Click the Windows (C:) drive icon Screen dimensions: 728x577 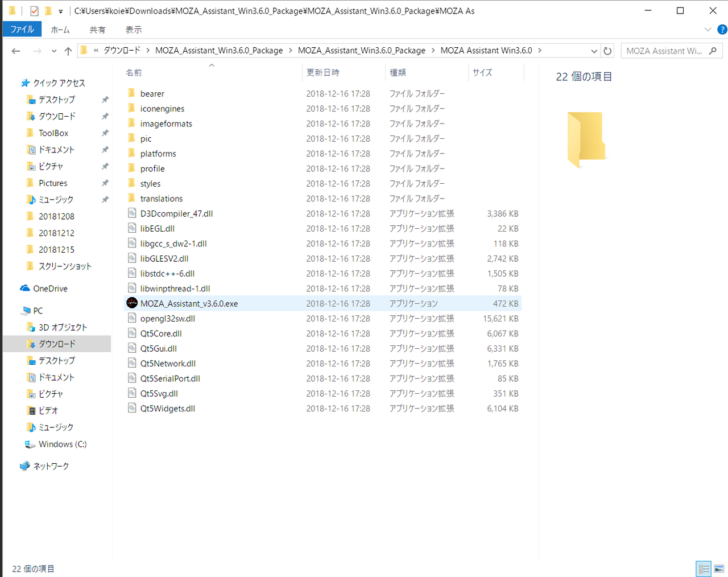pos(30,444)
